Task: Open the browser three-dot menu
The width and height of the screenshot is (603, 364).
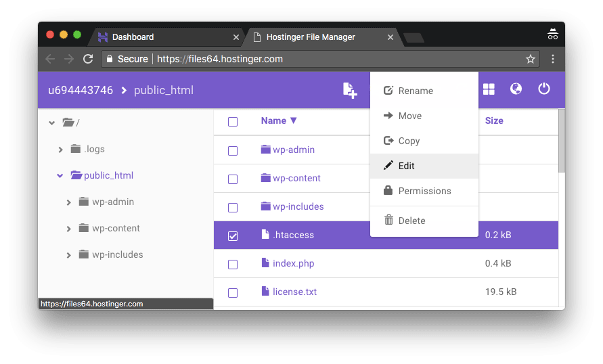Action: coord(553,59)
